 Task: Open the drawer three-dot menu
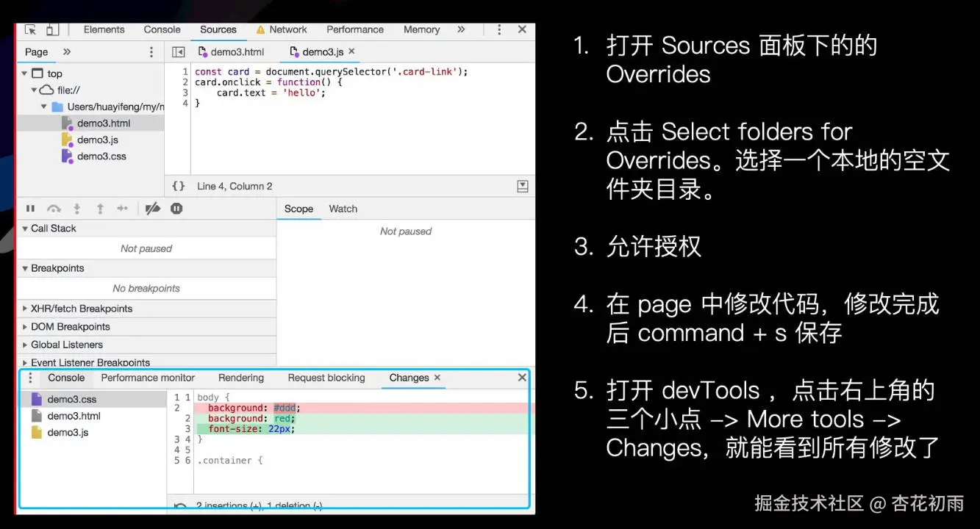click(x=30, y=378)
